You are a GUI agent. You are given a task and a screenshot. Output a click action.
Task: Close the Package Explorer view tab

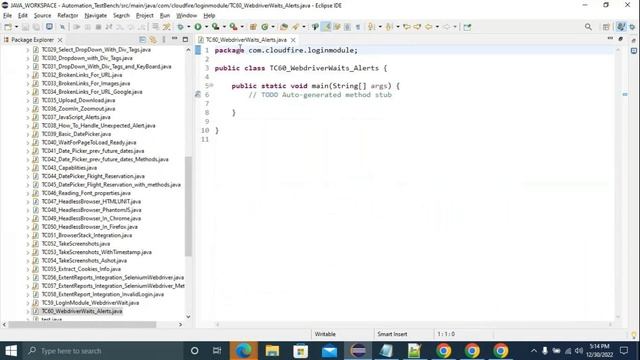[x=60, y=40]
